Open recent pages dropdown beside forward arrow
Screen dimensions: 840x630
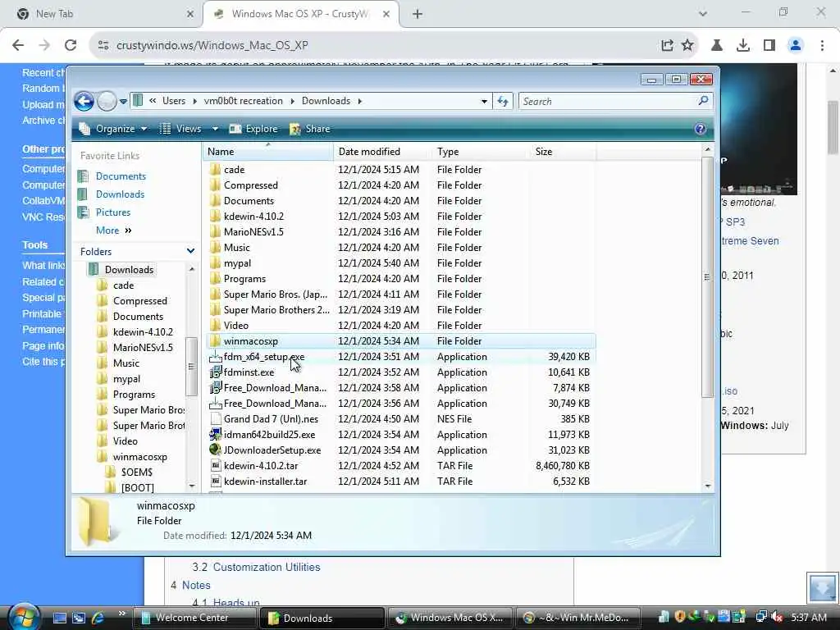tap(123, 101)
